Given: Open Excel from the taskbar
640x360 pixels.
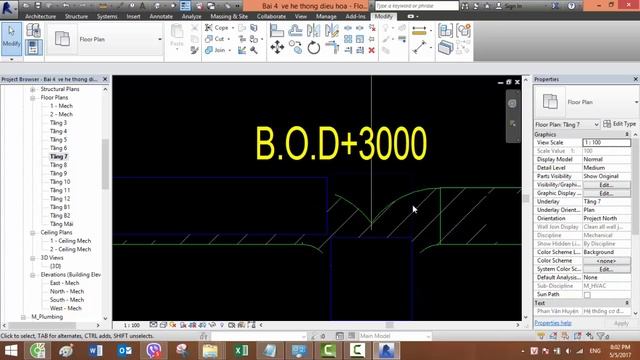Looking at the screenshot, I should (x=241, y=351).
